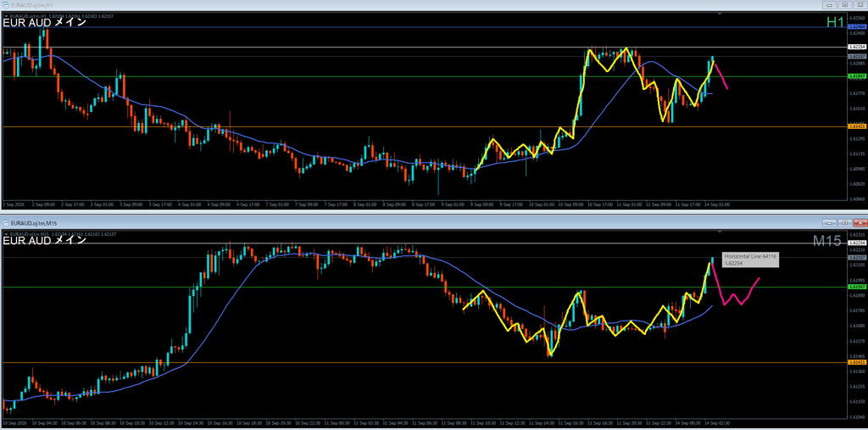Expand the arrow beside EURAUD.oj1m,M15 label
Viewport: 868px width, 430px height.
point(6,233)
